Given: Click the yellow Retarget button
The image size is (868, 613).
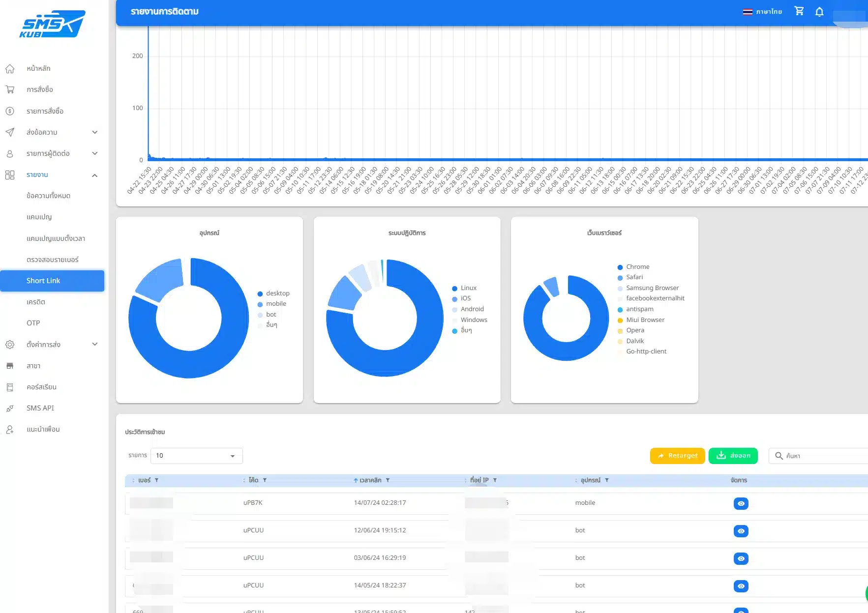Looking at the screenshot, I should [677, 456].
